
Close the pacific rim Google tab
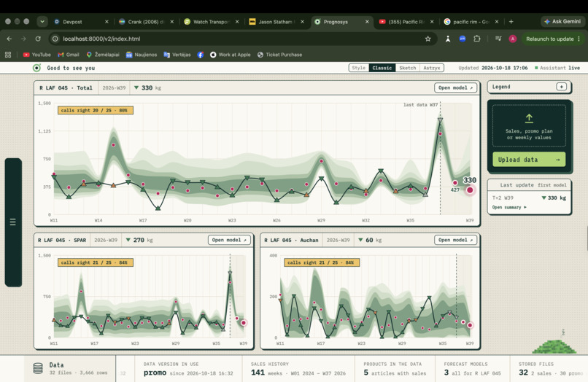point(497,22)
